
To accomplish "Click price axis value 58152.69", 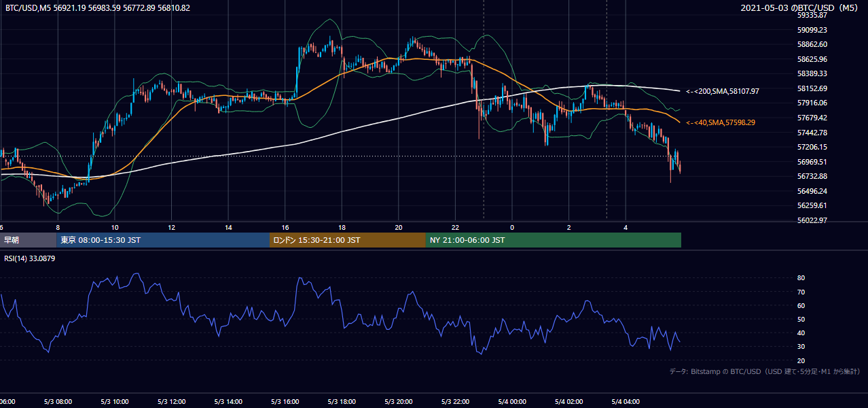I will pos(812,88).
